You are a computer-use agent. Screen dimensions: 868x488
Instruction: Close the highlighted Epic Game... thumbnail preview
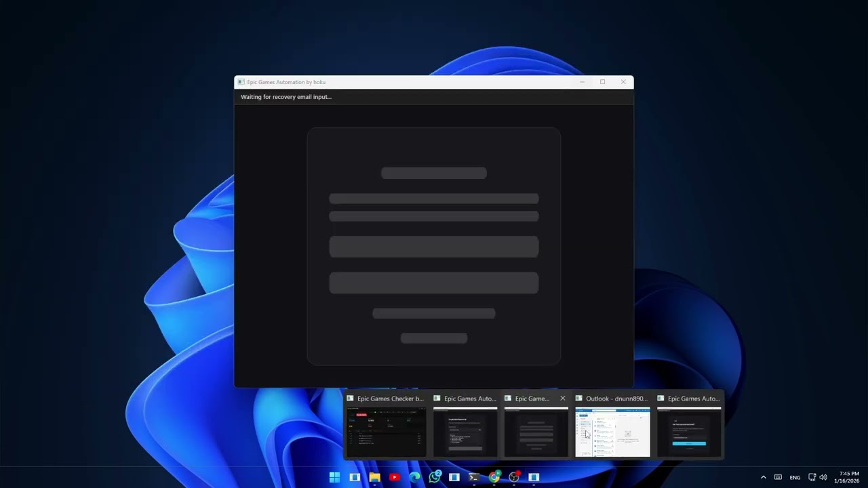(562, 399)
